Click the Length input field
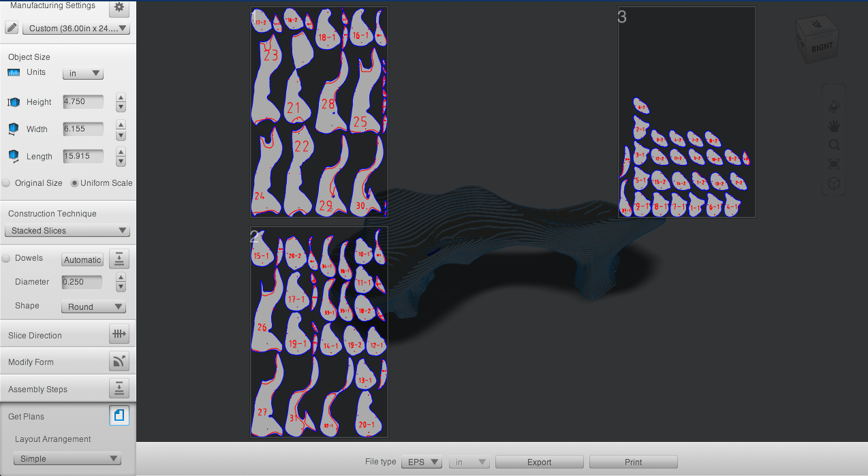Viewport: 868px width, 476px height. [x=83, y=156]
